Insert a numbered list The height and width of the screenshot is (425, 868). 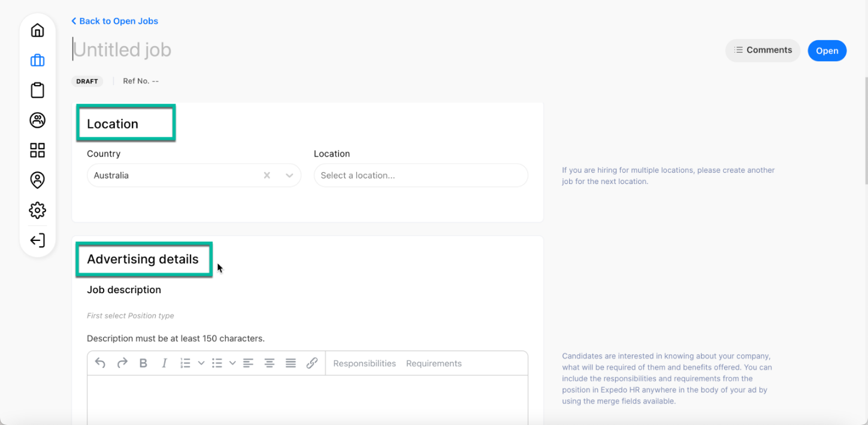[x=186, y=363]
